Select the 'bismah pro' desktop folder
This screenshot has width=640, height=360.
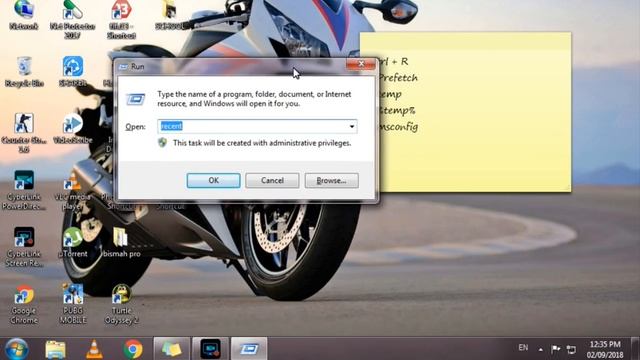coord(121,243)
